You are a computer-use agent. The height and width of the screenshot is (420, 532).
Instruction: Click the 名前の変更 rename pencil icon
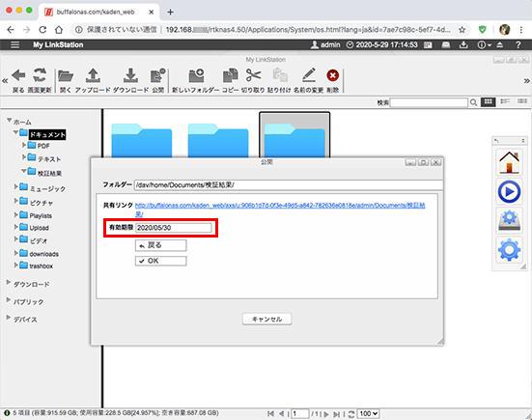coord(308,75)
